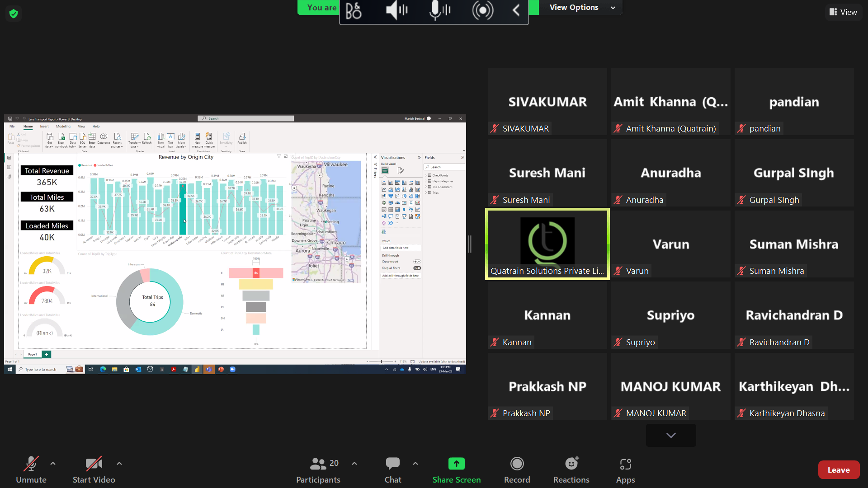Add a new report page with plus button

pyautogui.click(x=47, y=354)
